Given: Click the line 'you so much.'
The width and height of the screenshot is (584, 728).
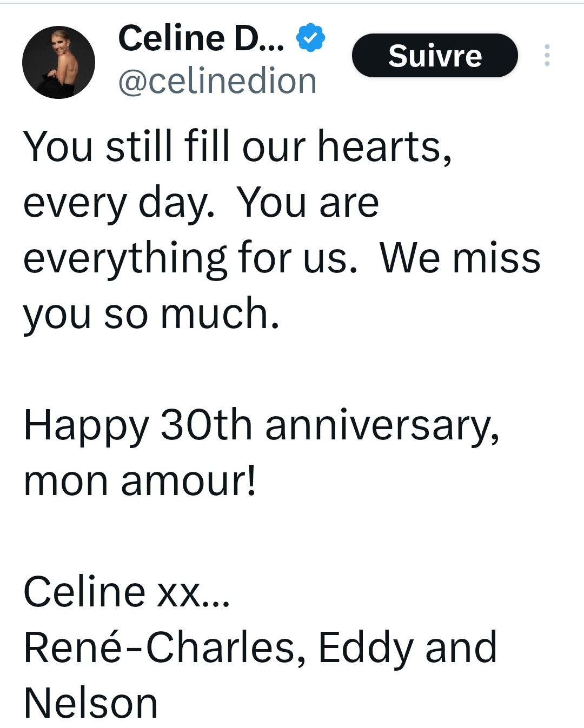Looking at the screenshot, I should [x=151, y=313].
